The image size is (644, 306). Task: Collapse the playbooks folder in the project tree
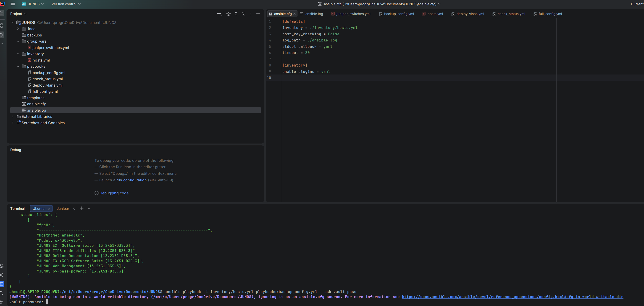(x=18, y=66)
